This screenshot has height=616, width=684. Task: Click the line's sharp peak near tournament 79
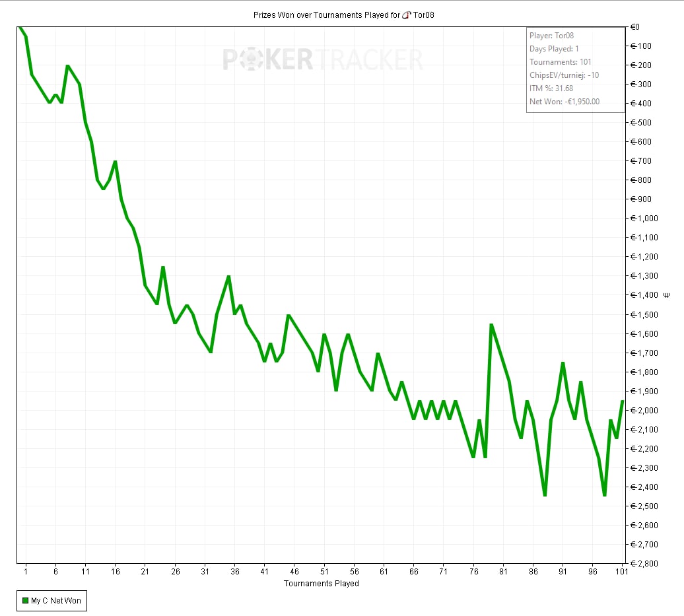491,325
